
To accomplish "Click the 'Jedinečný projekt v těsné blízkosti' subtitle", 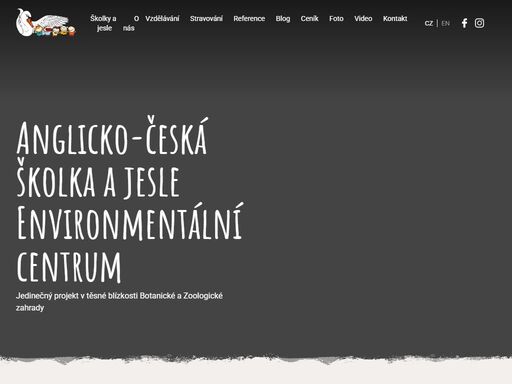I will click(x=119, y=302).
